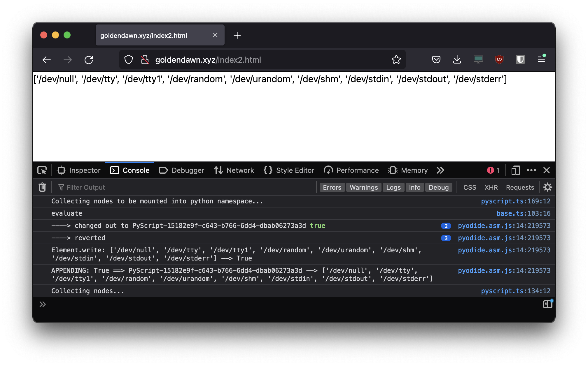Open a new browser tab
588x366 pixels.
pyautogui.click(x=237, y=35)
